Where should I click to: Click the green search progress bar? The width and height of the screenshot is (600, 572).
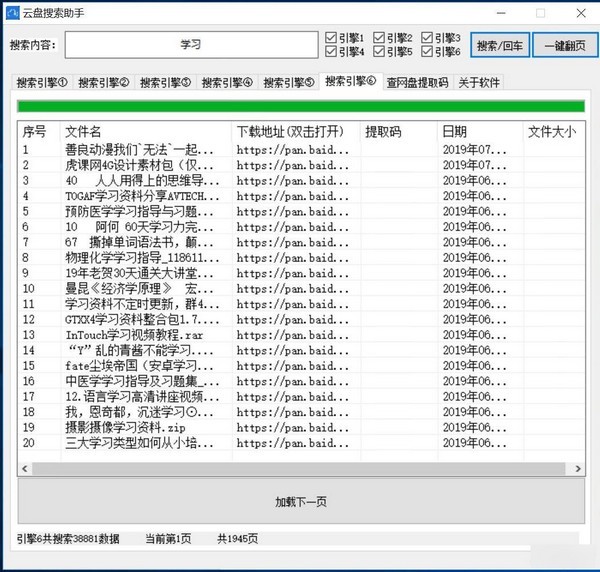301,106
